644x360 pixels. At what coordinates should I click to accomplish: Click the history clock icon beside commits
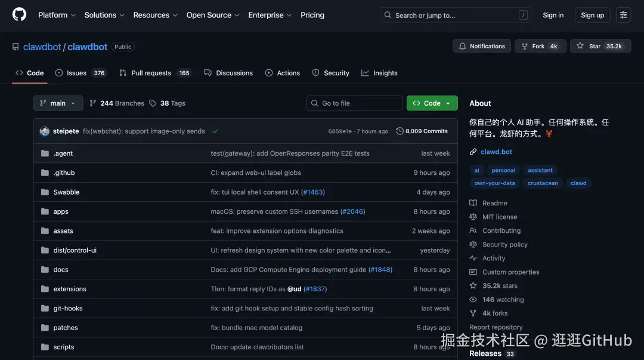coord(400,131)
